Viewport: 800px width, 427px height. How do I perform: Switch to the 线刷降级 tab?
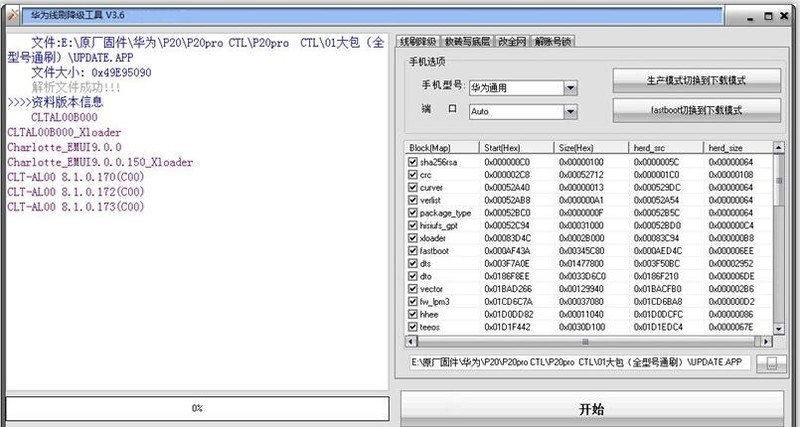tap(418, 42)
